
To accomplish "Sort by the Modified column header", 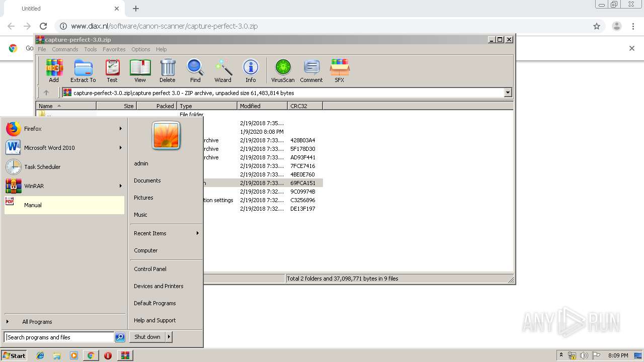I will click(x=262, y=106).
